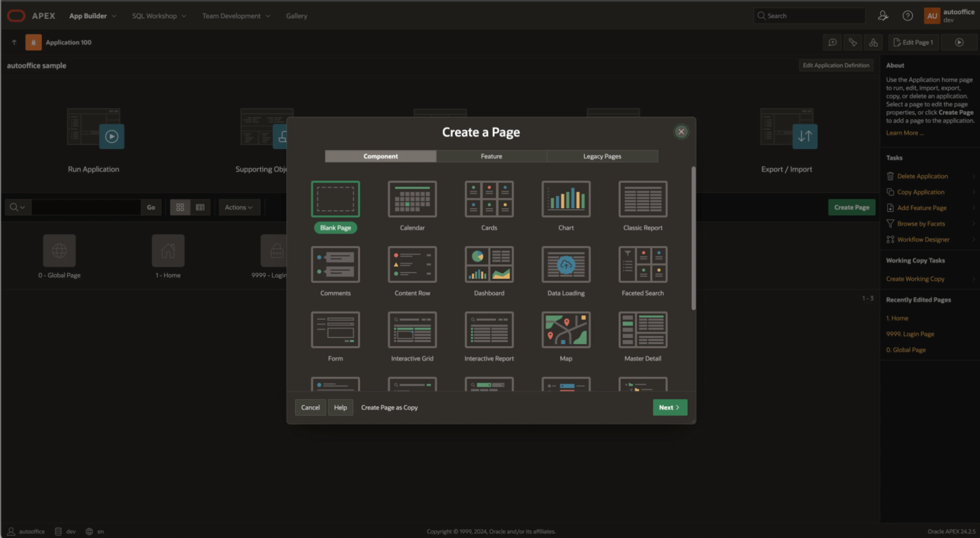
Task: Select the Interactive Grid icon
Action: 412,329
